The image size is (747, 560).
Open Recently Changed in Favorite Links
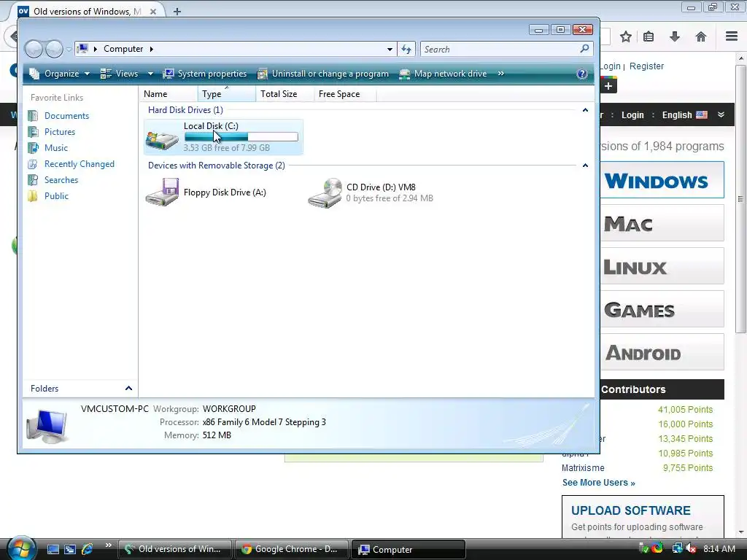point(80,164)
